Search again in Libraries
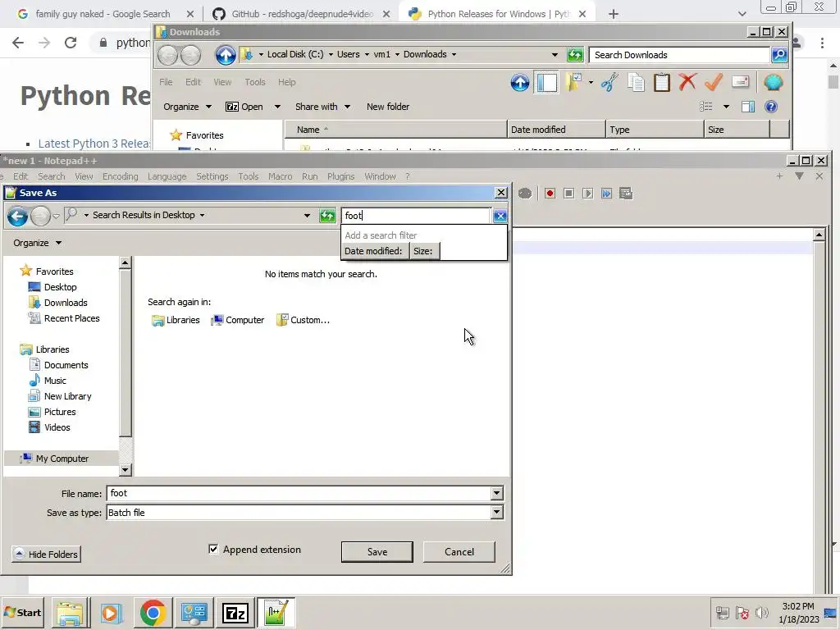The width and height of the screenshot is (840, 630). [176, 320]
